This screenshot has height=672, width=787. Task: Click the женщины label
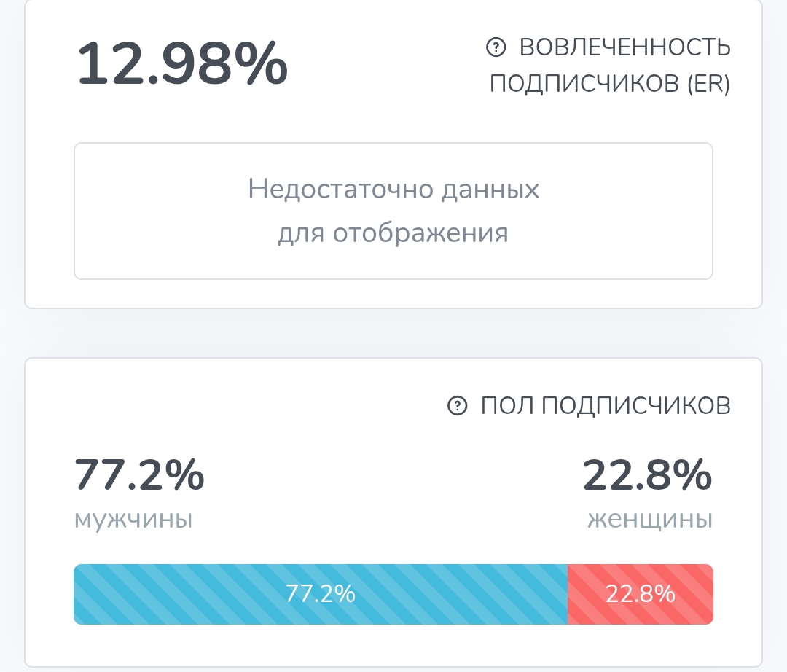pos(651,518)
